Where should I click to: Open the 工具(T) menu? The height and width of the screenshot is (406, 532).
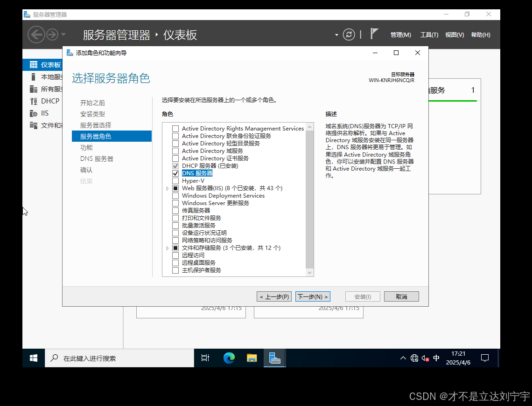pos(429,34)
